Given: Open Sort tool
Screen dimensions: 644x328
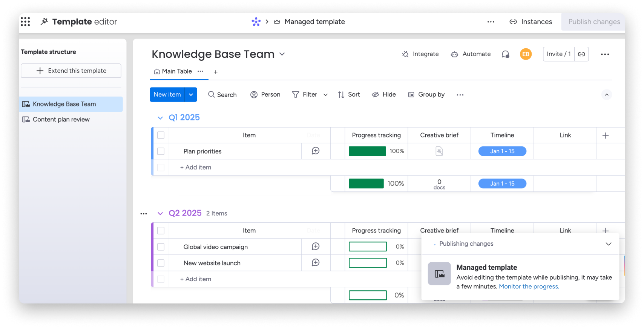Looking at the screenshot, I should tap(349, 94).
